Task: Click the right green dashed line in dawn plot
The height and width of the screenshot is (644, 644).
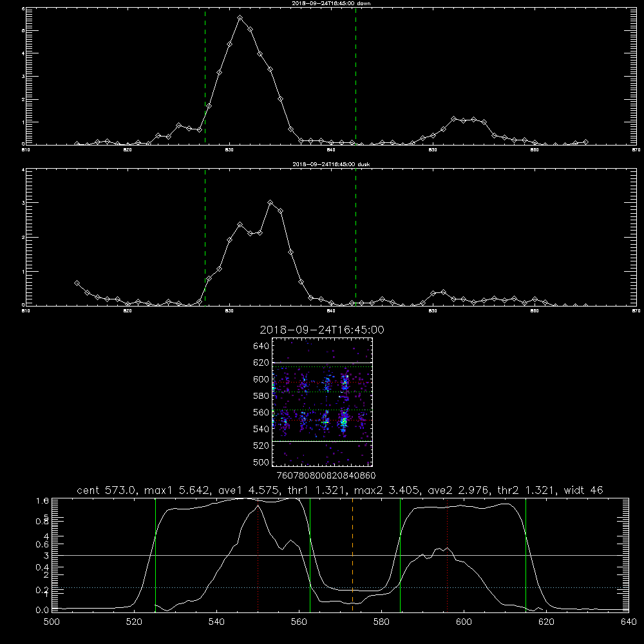Action: click(x=355, y=76)
